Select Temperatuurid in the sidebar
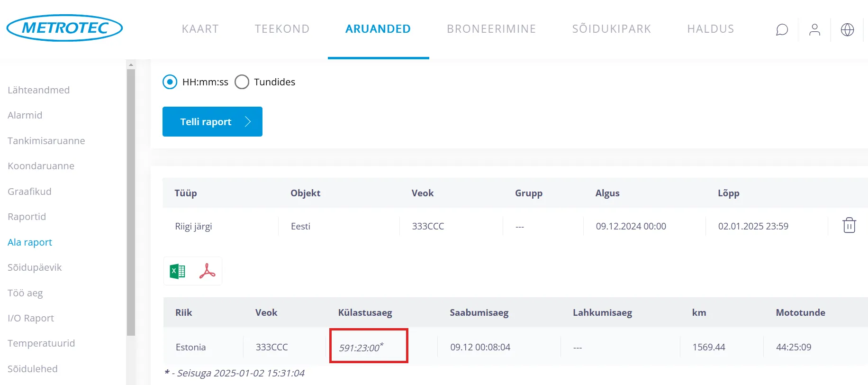This screenshot has height=385, width=868. [x=41, y=343]
